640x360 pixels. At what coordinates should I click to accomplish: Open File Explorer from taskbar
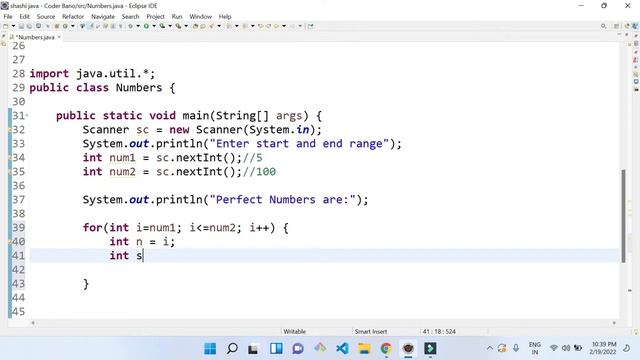pos(364,349)
